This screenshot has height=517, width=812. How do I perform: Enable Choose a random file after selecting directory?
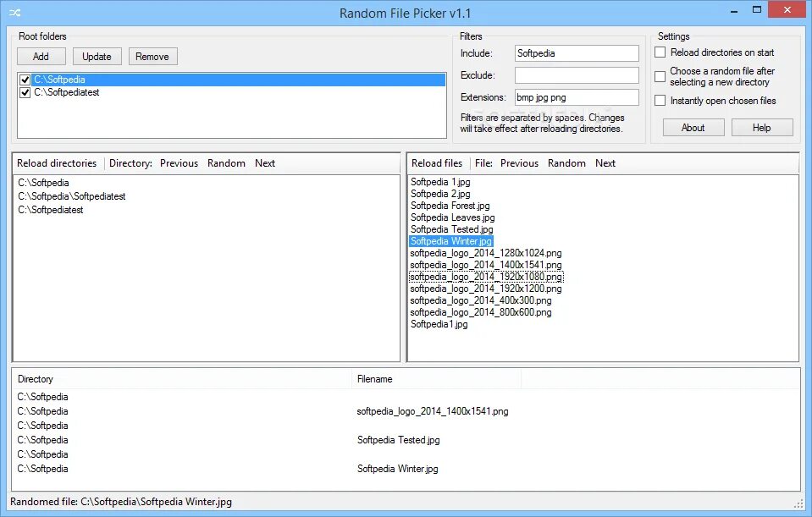660,77
